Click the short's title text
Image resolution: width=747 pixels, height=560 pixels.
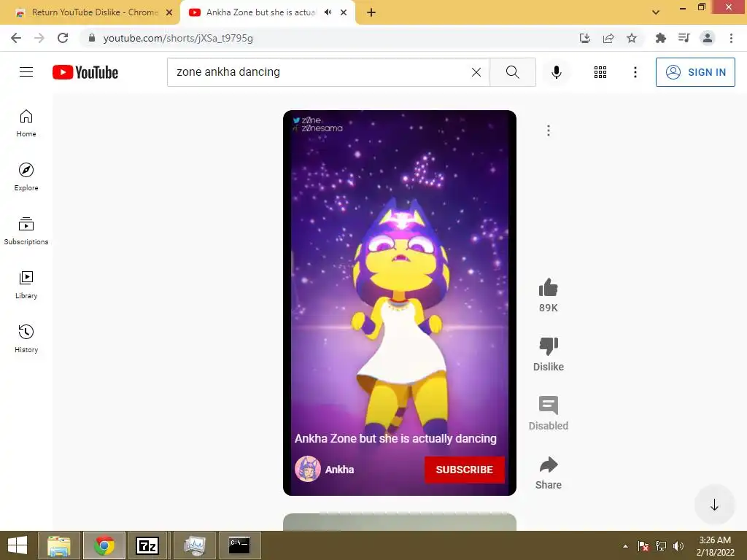point(395,438)
